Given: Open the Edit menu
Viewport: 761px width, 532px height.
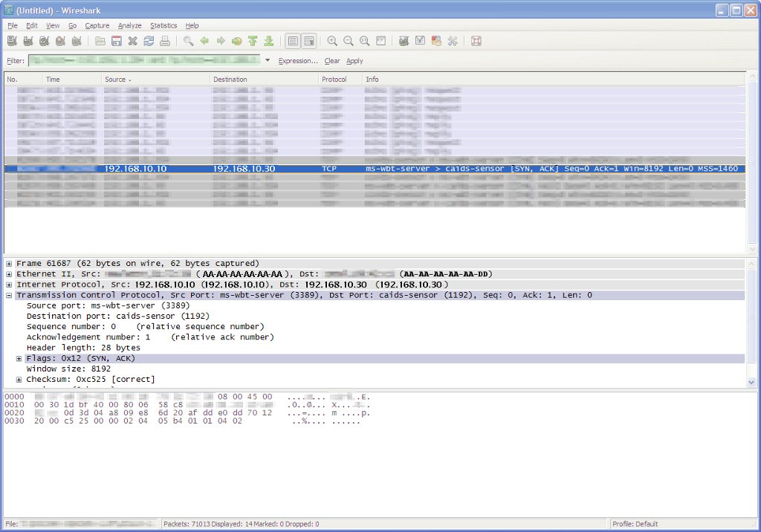Looking at the screenshot, I should point(31,26).
